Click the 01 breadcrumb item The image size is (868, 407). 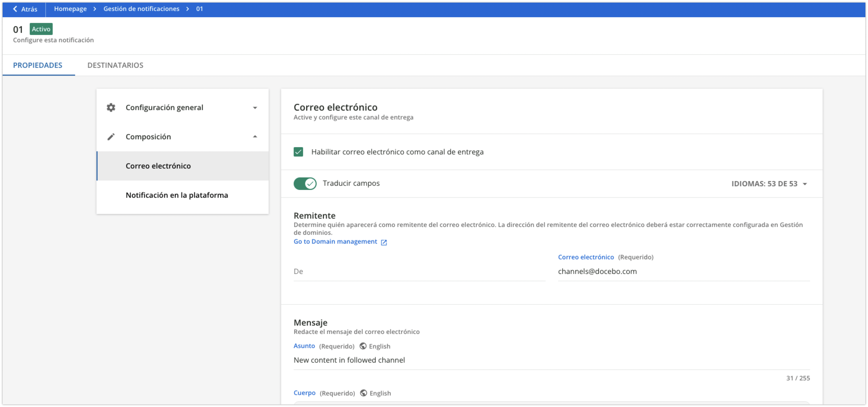coord(200,9)
